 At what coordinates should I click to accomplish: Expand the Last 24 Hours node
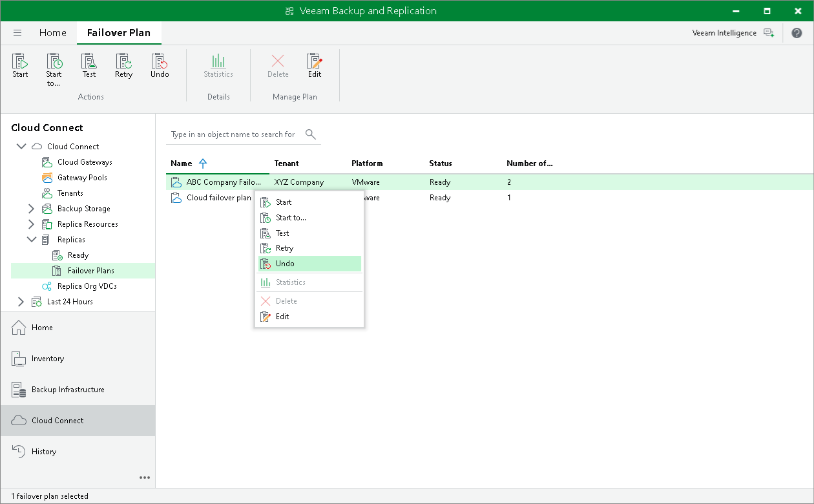click(x=21, y=302)
